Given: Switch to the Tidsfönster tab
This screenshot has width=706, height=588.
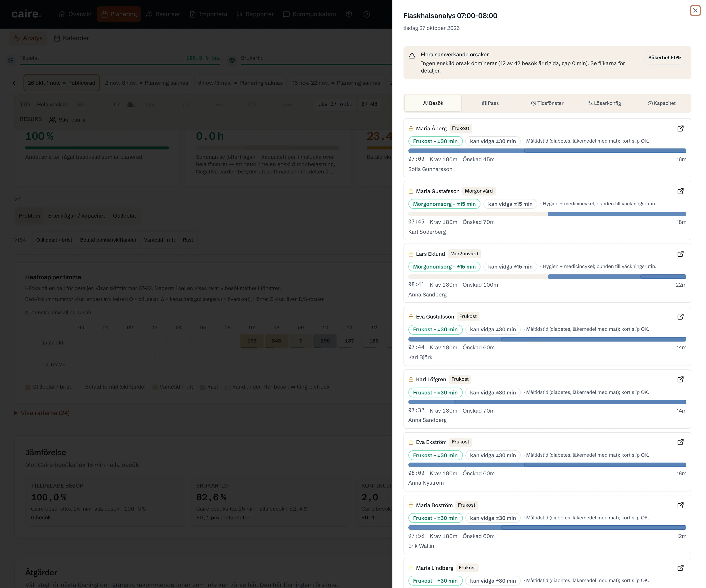Looking at the screenshot, I should click(547, 103).
